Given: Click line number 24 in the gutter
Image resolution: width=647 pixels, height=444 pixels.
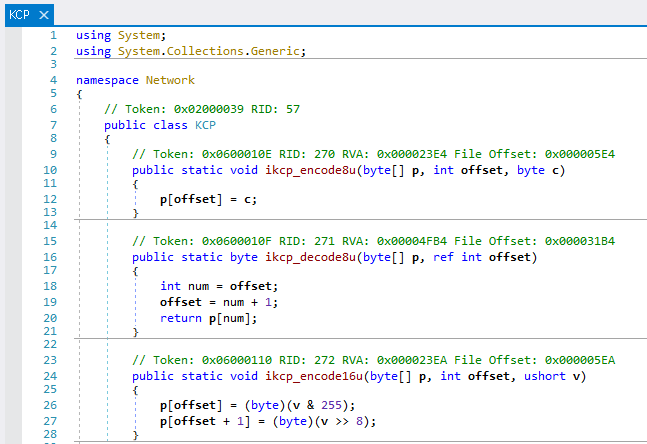Looking at the screenshot, I should (50, 376).
